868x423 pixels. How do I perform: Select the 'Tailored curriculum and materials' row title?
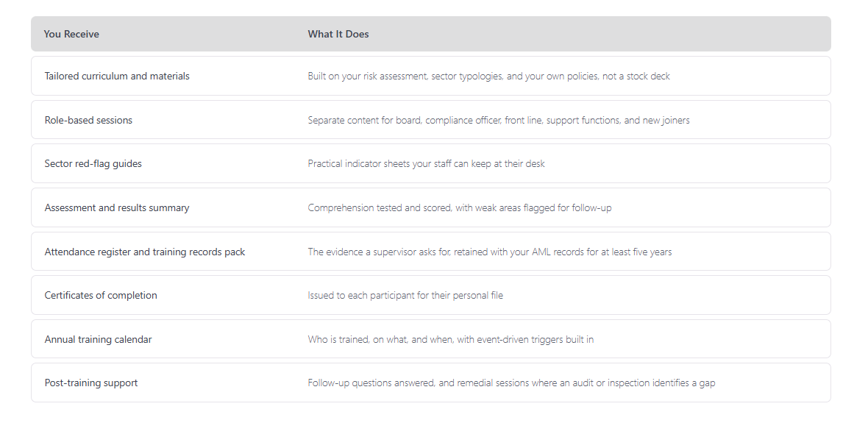coord(117,76)
